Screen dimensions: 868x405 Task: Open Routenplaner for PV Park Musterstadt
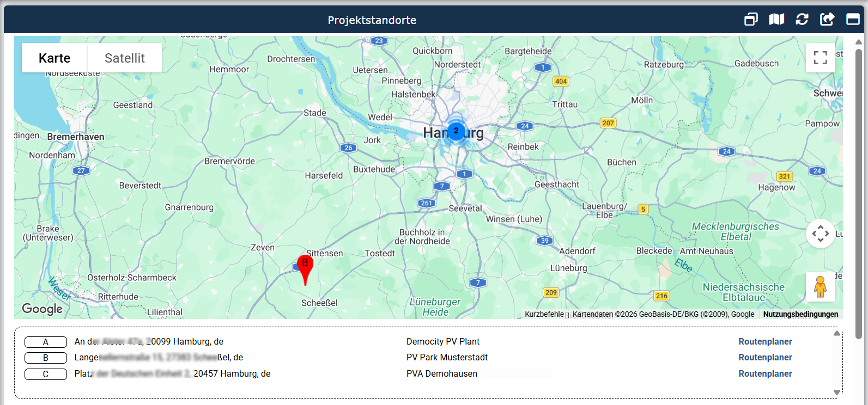(x=765, y=357)
